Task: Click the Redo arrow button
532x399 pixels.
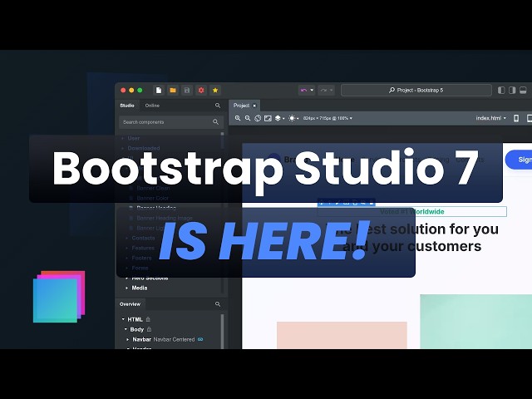Action: [x=323, y=91]
